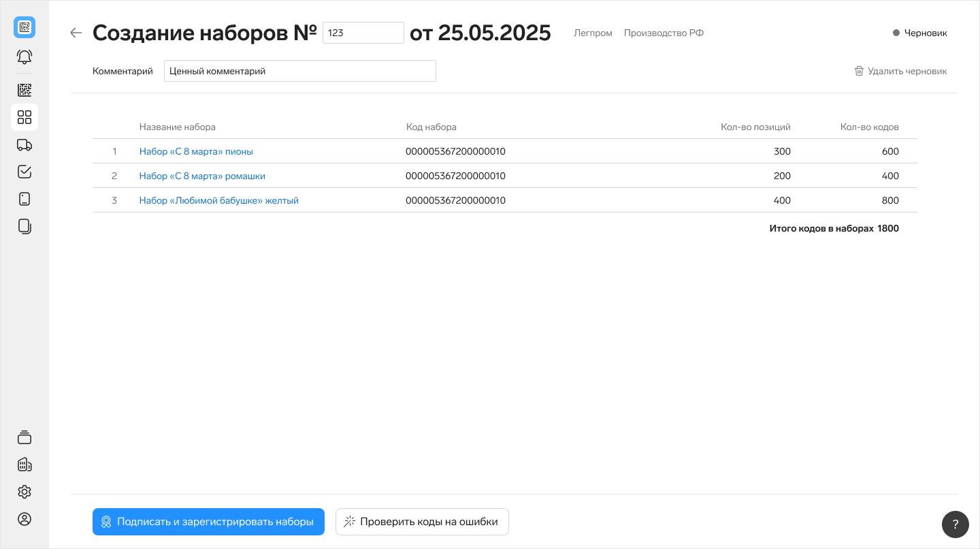Open the notifications bell in sidebar

(24, 57)
